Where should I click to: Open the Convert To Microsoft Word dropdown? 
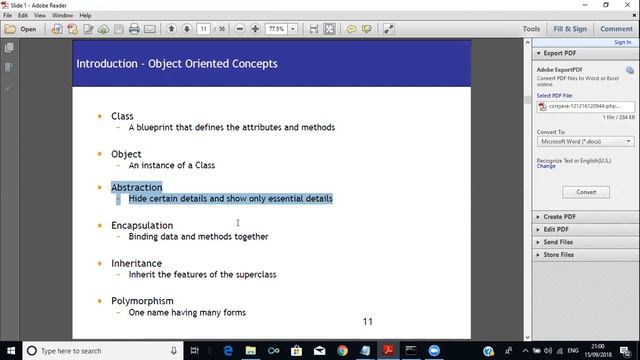[x=586, y=142]
